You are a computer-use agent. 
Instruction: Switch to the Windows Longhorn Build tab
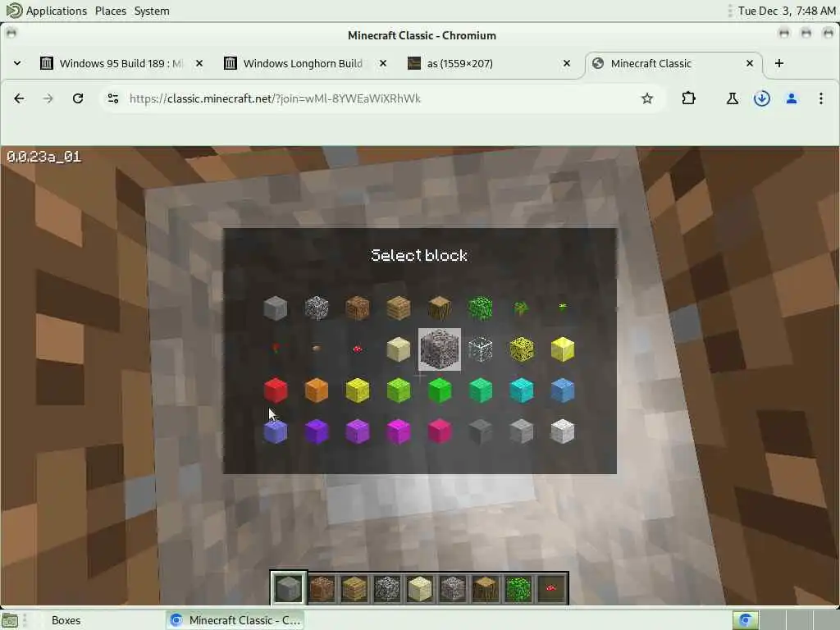(305, 63)
